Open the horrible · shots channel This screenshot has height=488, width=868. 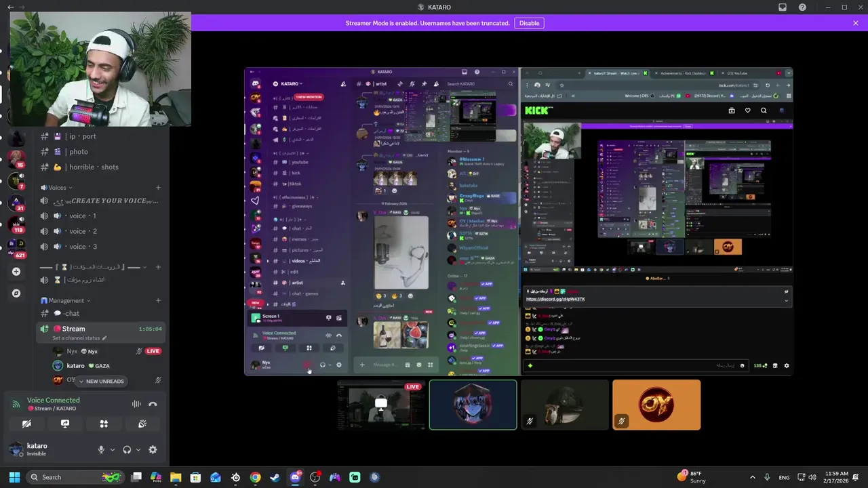point(102,167)
